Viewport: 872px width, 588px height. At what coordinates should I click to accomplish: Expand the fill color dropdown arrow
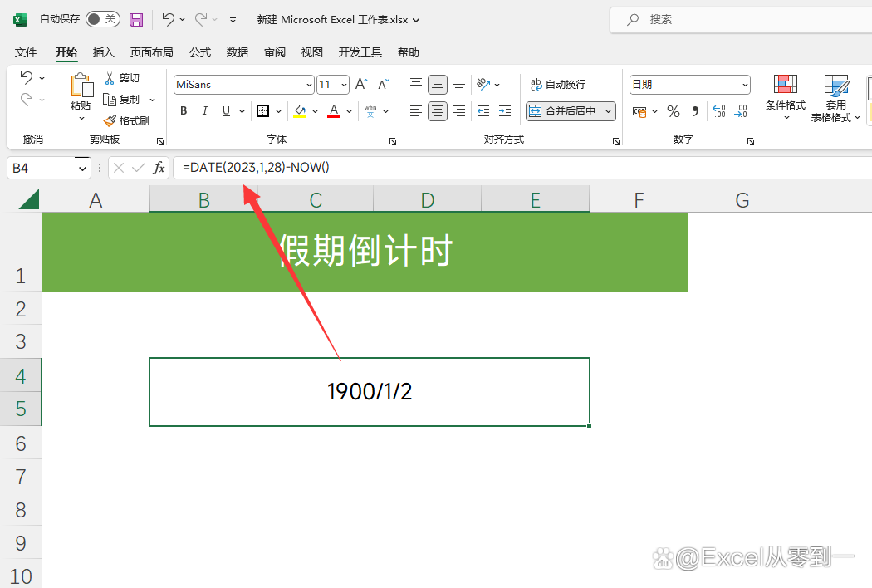(316, 112)
